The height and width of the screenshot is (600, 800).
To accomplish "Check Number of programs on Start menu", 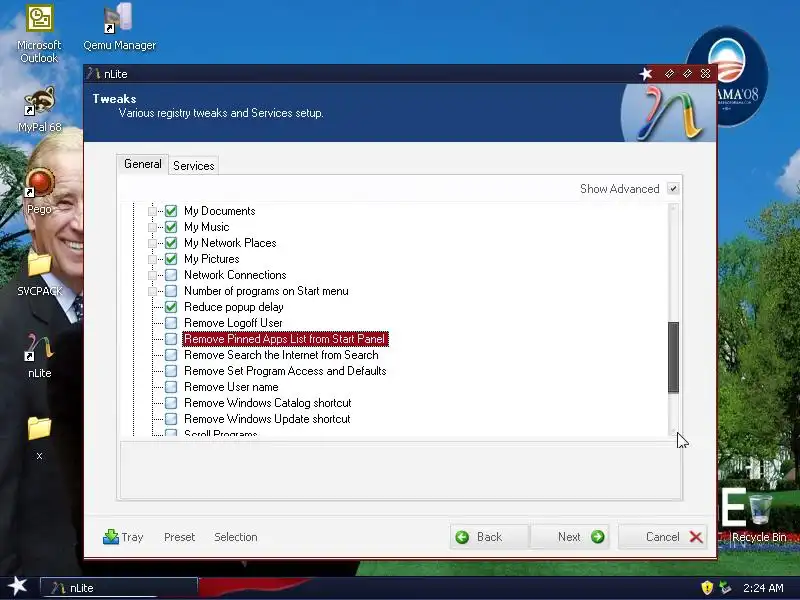I will click(x=171, y=291).
